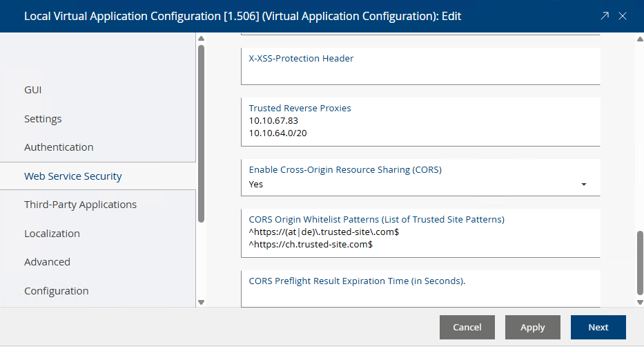Viewport: 644px width, 347px height.
Task: Click the sidebar scroll up arrow
Action: 201,39
